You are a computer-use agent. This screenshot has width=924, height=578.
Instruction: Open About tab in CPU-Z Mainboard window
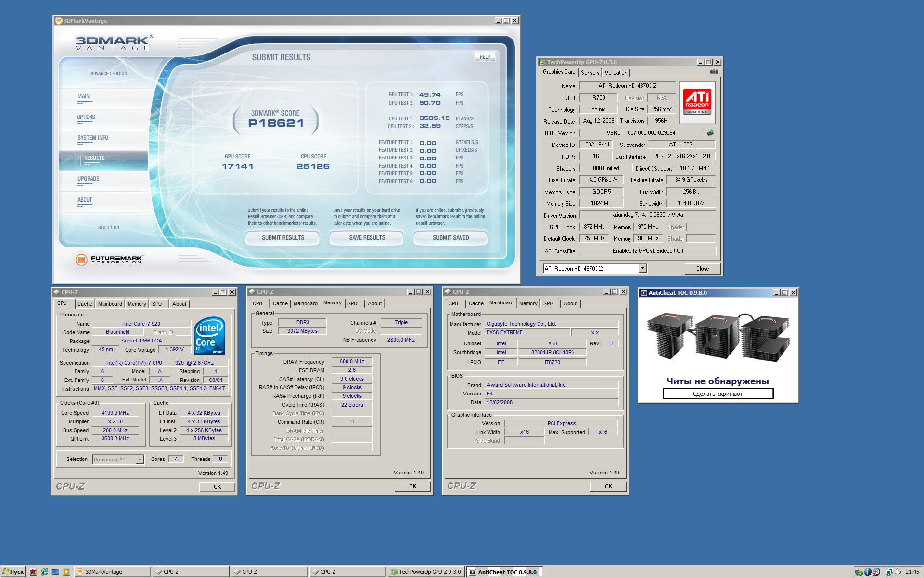tap(570, 303)
